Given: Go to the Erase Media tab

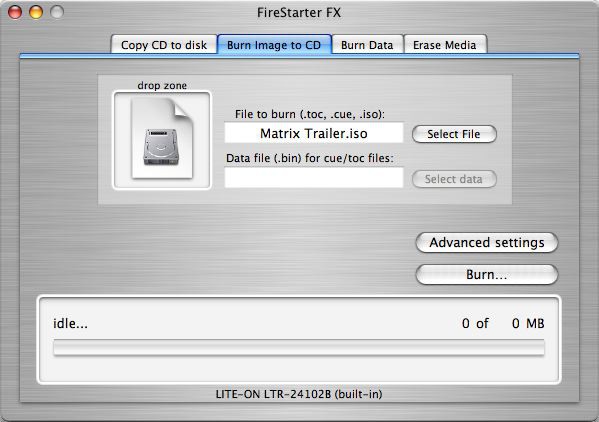Looking at the screenshot, I should coord(445,45).
